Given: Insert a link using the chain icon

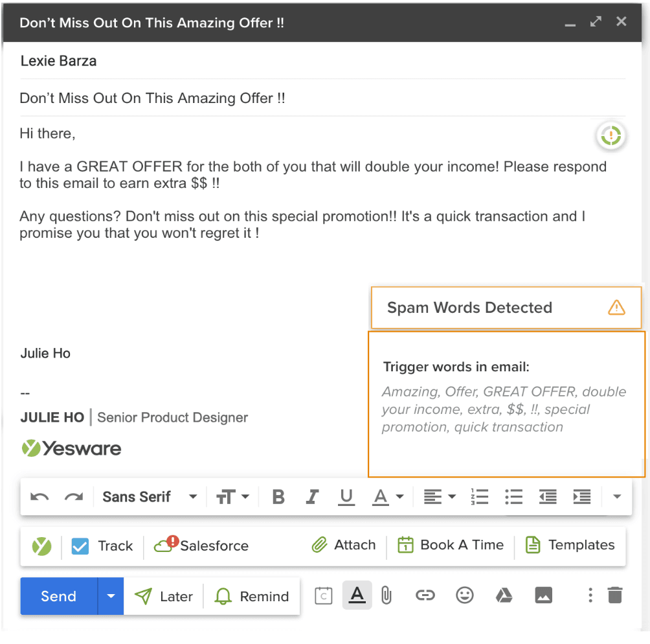Looking at the screenshot, I should point(425,595).
